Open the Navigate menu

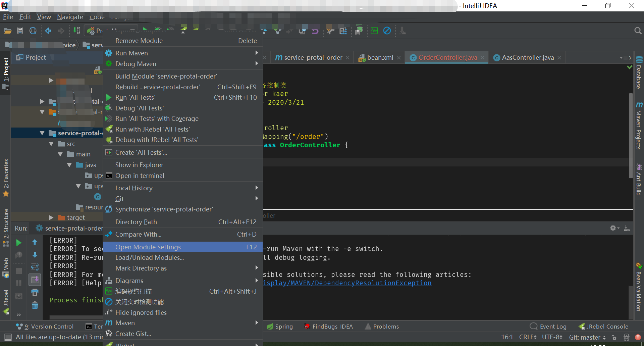click(x=70, y=17)
